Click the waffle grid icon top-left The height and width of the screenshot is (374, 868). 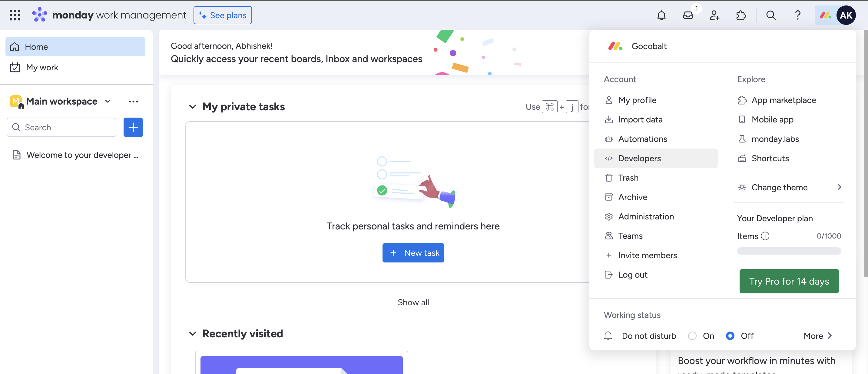point(15,15)
